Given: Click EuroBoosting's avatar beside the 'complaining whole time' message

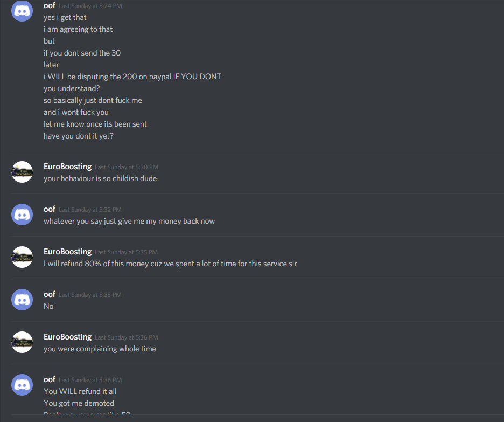Looking at the screenshot, I should point(22,342).
